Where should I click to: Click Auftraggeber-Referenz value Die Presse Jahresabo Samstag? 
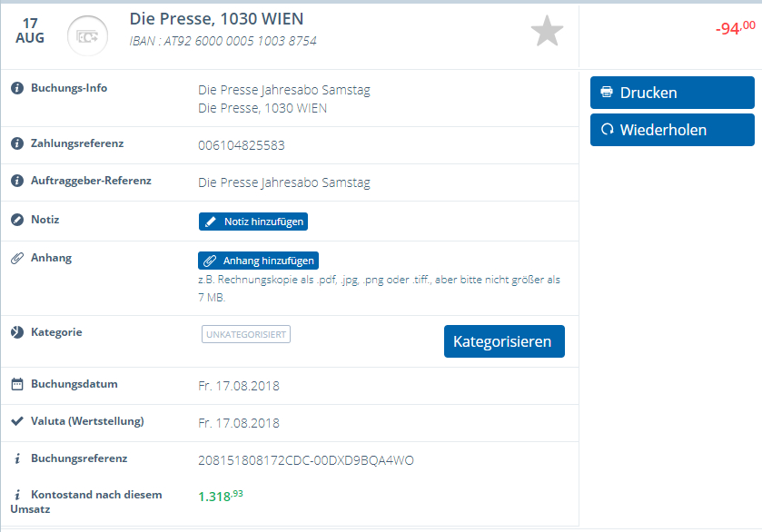point(284,182)
